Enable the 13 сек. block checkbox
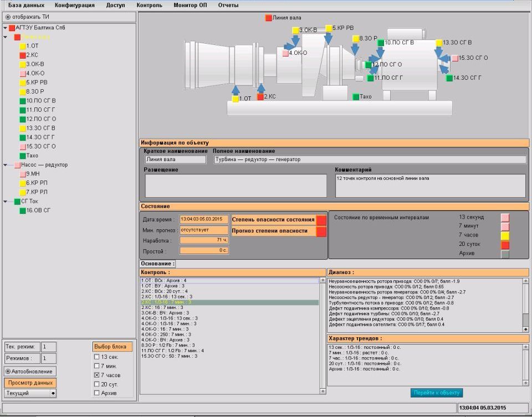 [96, 357]
